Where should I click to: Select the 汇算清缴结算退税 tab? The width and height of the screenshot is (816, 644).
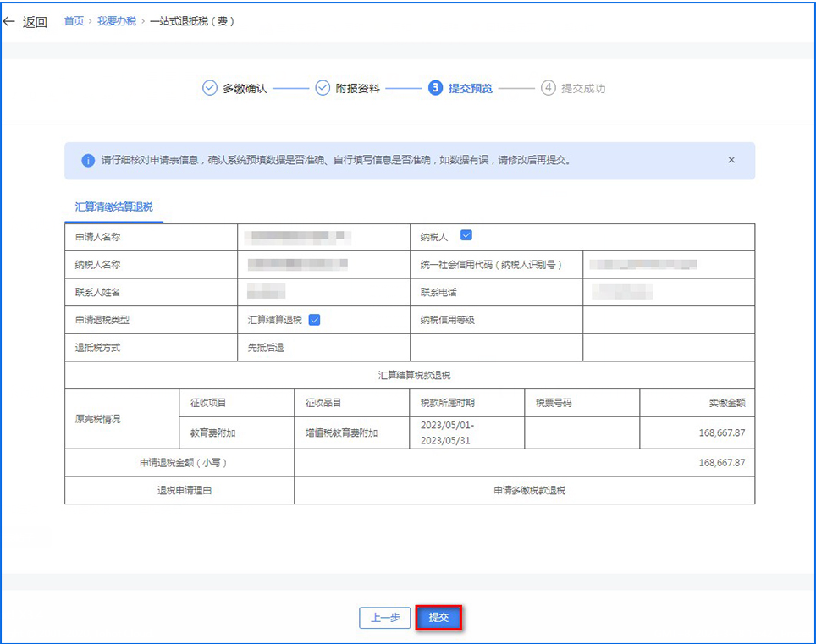113,206
